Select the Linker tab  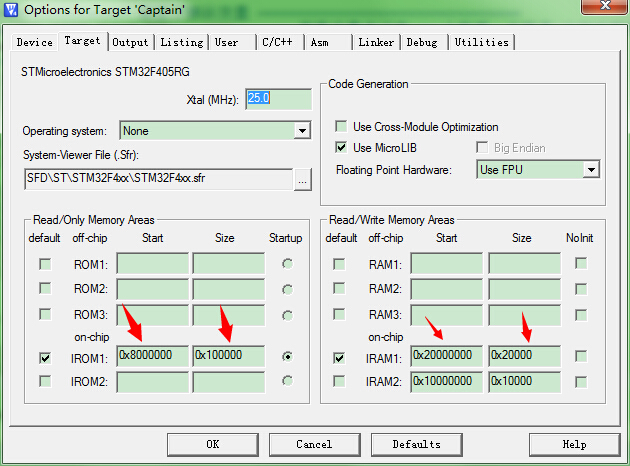click(376, 42)
